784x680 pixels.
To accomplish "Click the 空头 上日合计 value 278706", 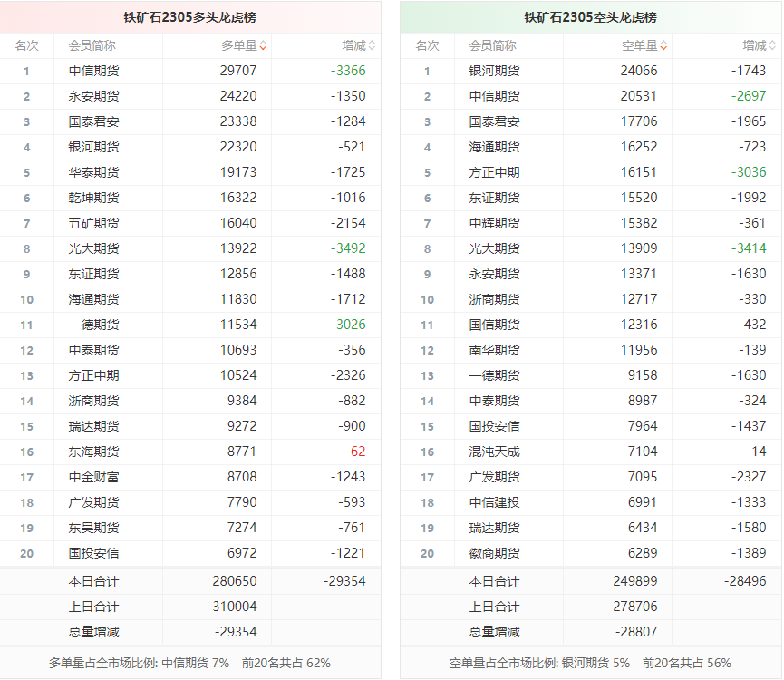I will [x=639, y=607].
